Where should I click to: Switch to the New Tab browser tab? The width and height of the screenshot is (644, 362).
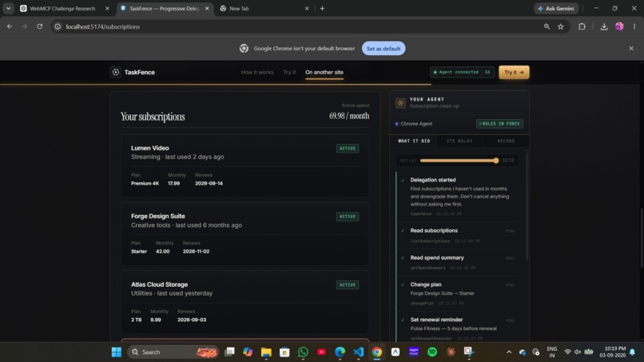coord(264,8)
